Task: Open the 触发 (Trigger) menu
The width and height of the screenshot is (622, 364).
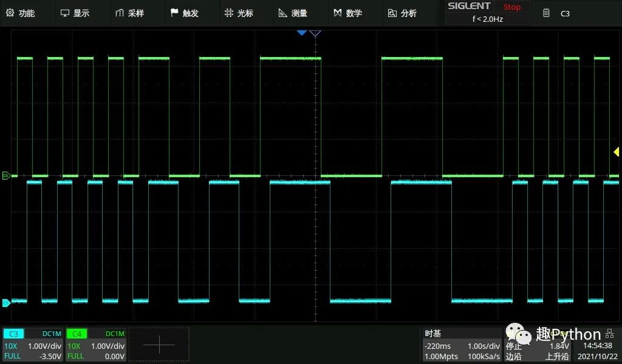Action: click(x=185, y=13)
